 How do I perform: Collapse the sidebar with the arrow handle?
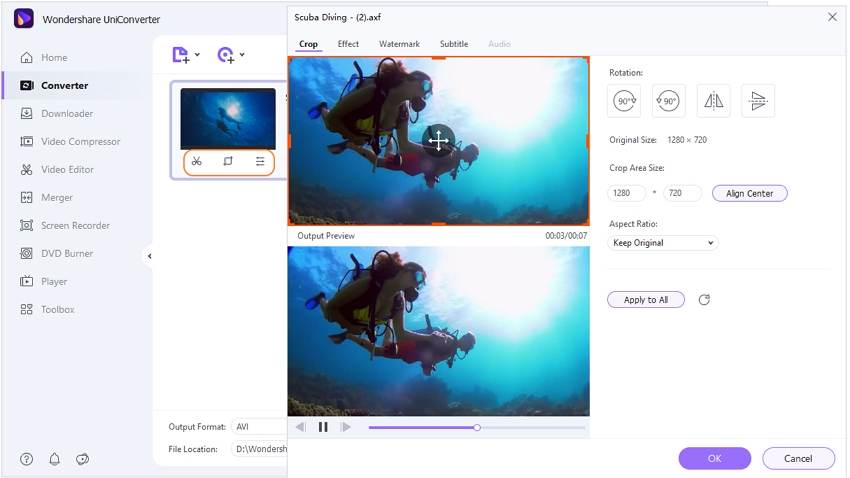tap(149, 256)
